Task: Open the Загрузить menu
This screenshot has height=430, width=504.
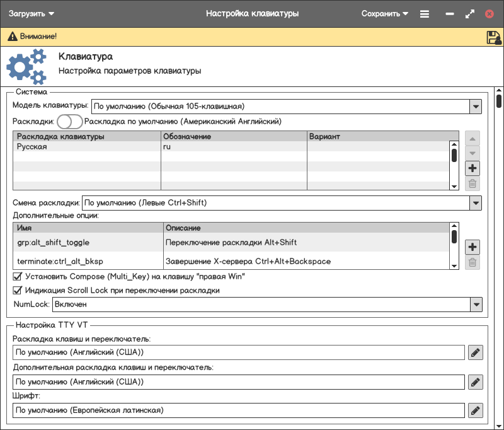Action: pos(31,13)
